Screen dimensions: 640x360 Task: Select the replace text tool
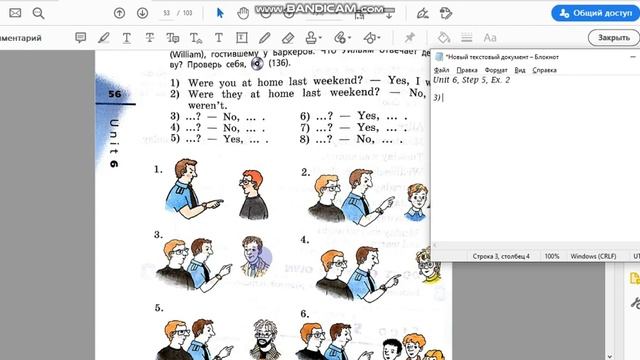click(173, 38)
